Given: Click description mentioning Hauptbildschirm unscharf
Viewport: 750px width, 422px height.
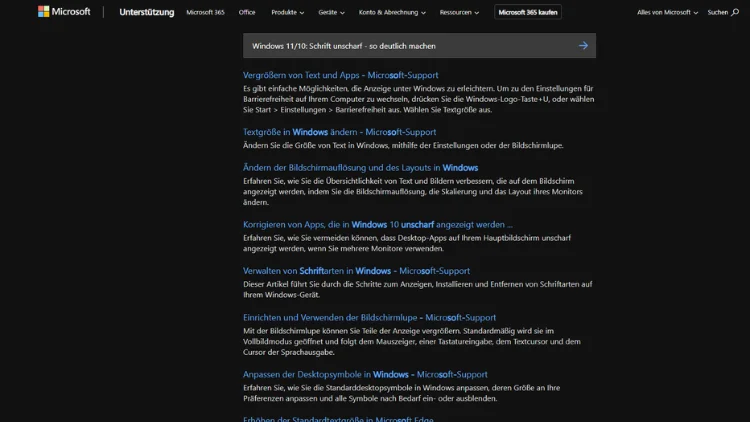Looking at the screenshot, I should point(407,244).
